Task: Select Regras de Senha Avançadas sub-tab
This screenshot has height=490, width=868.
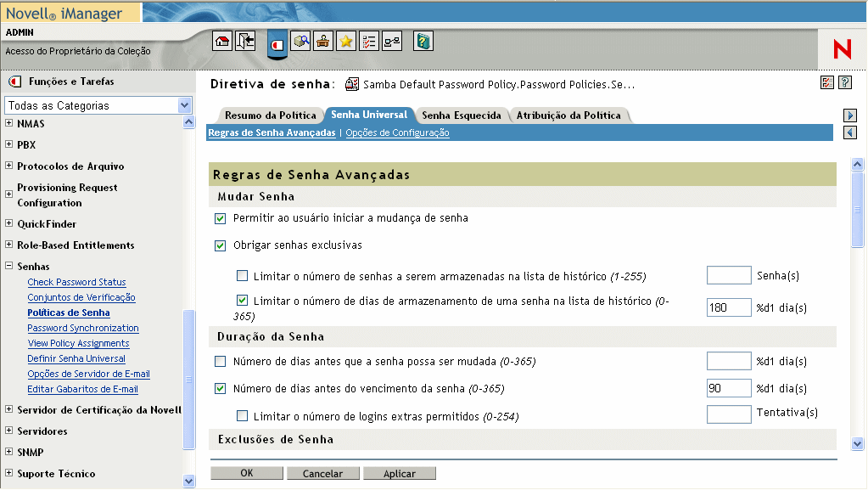Action: (x=272, y=132)
